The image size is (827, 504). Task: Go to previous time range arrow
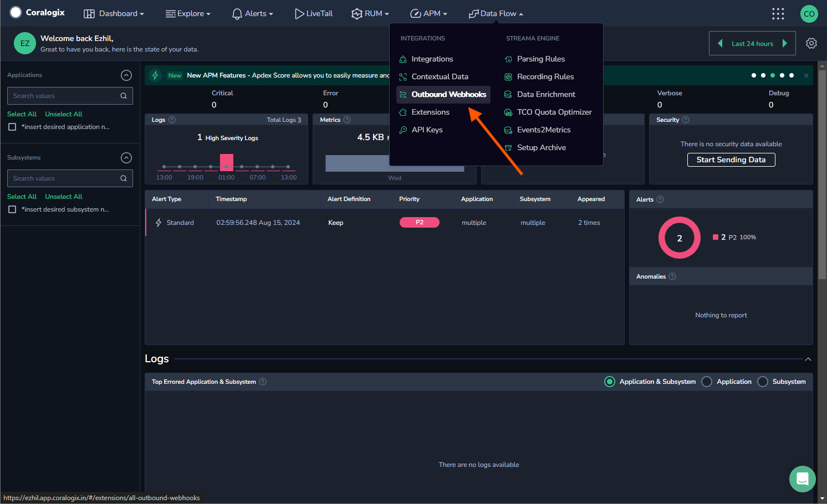point(720,43)
